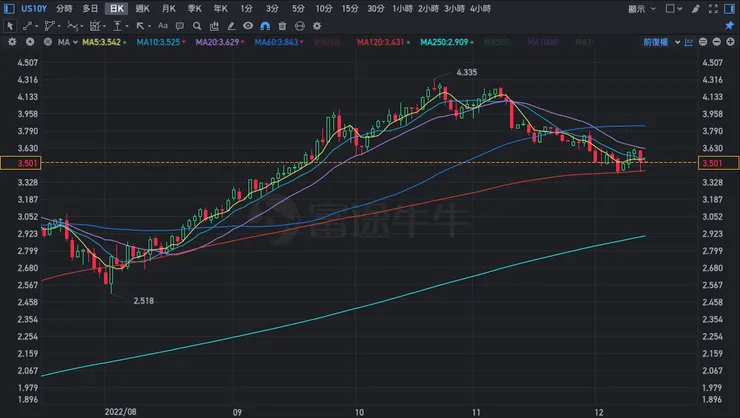Toggle the right sidebar panel icon

click(x=729, y=8)
